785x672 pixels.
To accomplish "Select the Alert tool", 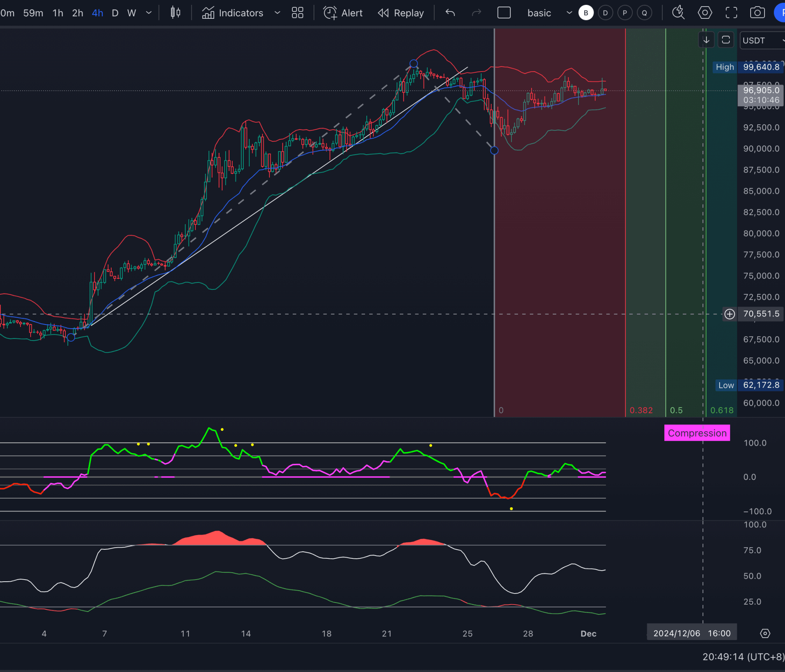I will coord(342,13).
